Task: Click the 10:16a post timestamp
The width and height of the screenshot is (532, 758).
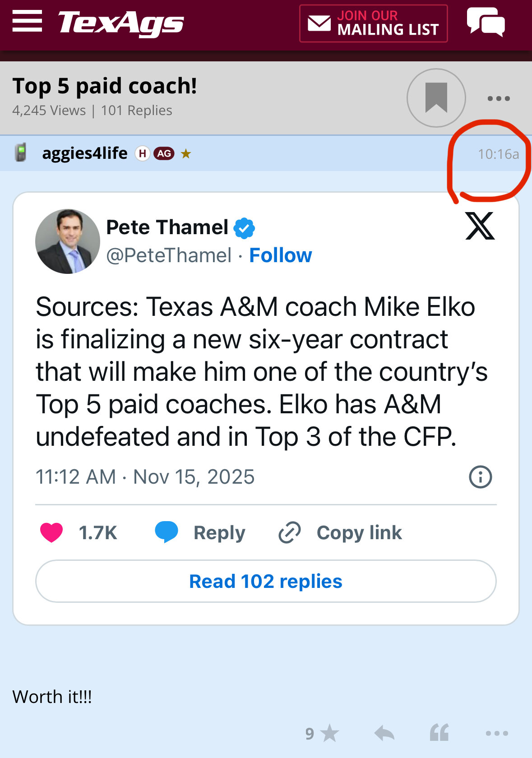Action: 498,154
